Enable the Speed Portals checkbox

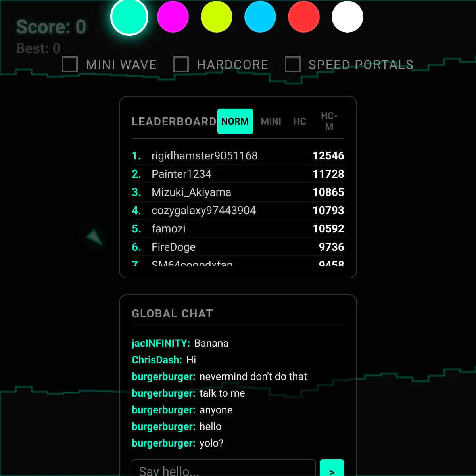293,64
